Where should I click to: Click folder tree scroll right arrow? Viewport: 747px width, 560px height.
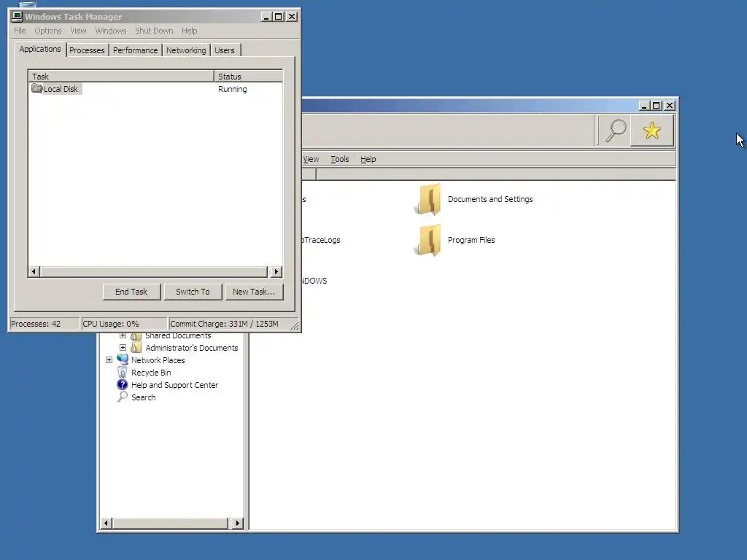click(x=238, y=524)
